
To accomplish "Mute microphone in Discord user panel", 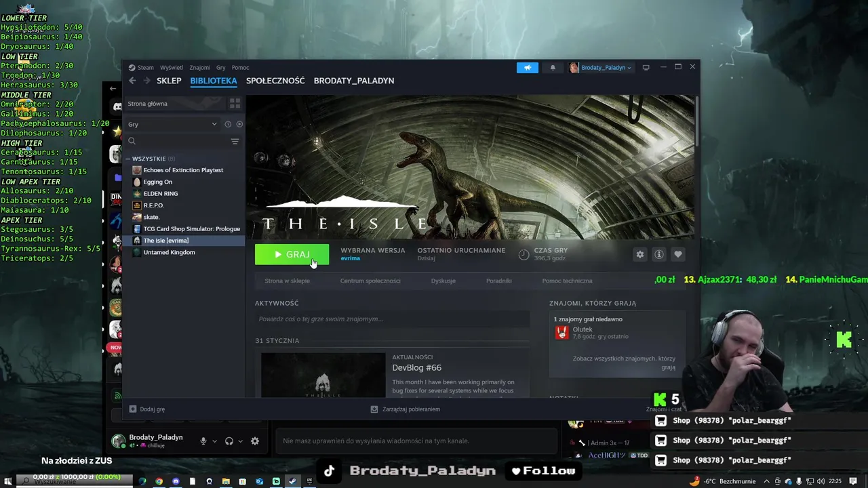I will pyautogui.click(x=203, y=441).
